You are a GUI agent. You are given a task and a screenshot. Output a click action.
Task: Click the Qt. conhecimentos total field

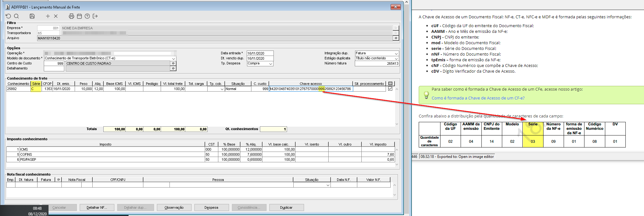pyautogui.click(x=273, y=129)
